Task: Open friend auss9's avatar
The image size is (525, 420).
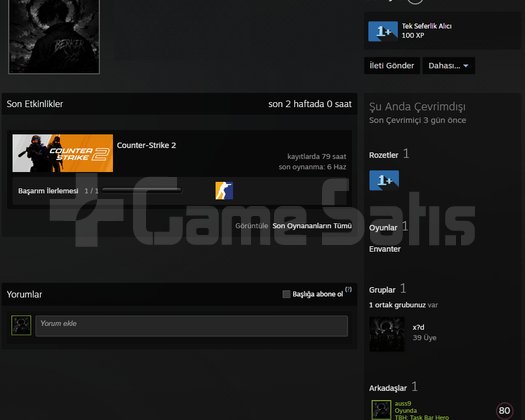Action: [x=381, y=410]
